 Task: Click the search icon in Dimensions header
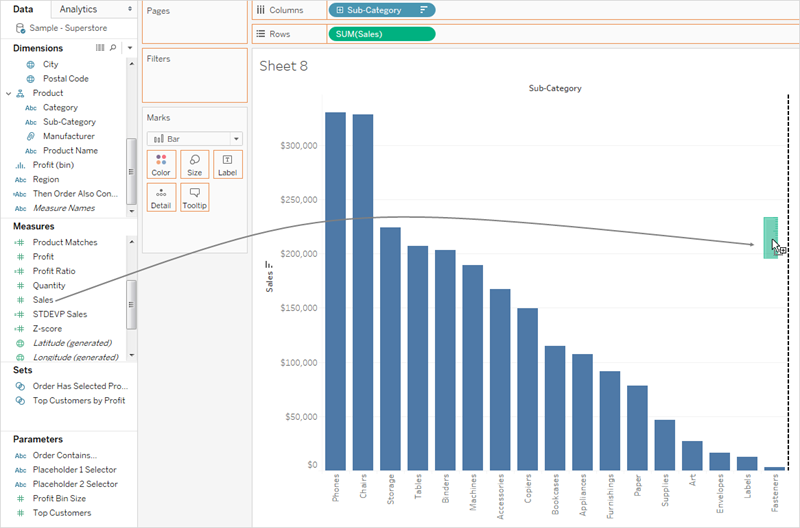click(x=113, y=47)
